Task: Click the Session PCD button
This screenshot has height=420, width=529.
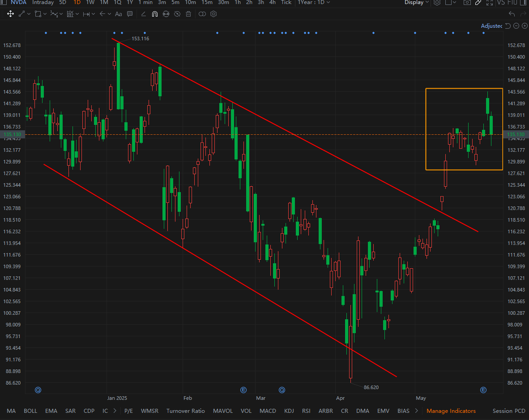Action: [x=509, y=411]
